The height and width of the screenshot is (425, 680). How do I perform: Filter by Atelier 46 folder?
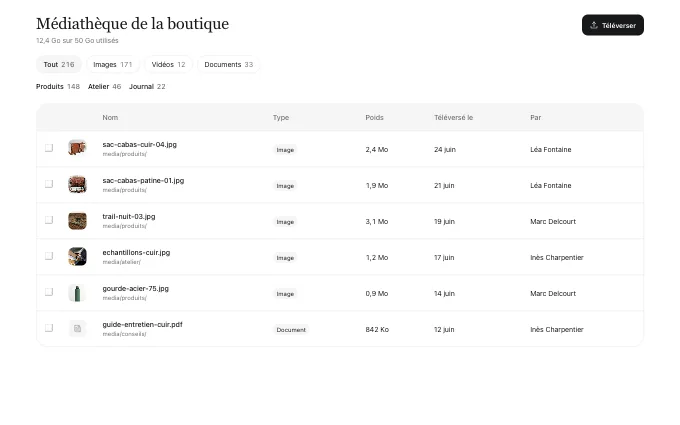click(x=105, y=87)
